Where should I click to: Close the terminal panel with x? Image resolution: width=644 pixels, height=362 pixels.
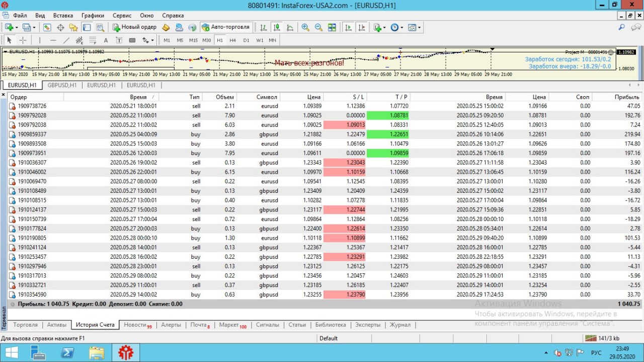pos(4,95)
